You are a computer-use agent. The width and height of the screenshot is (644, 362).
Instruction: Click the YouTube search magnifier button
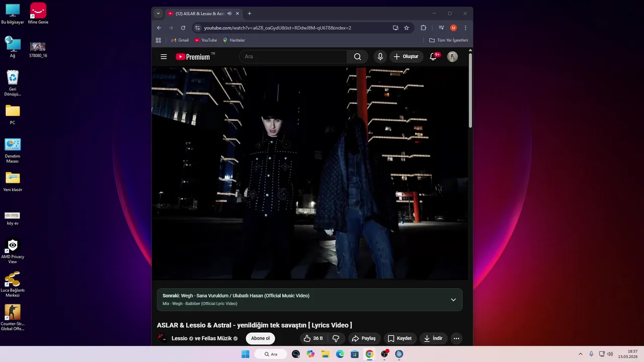(x=357, y=57)
